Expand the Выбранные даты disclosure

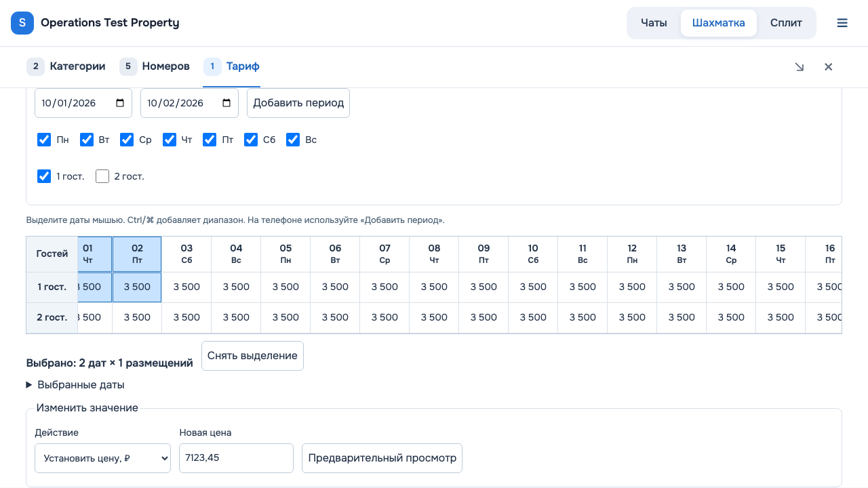pyautogui.click(x=75, y=385)
